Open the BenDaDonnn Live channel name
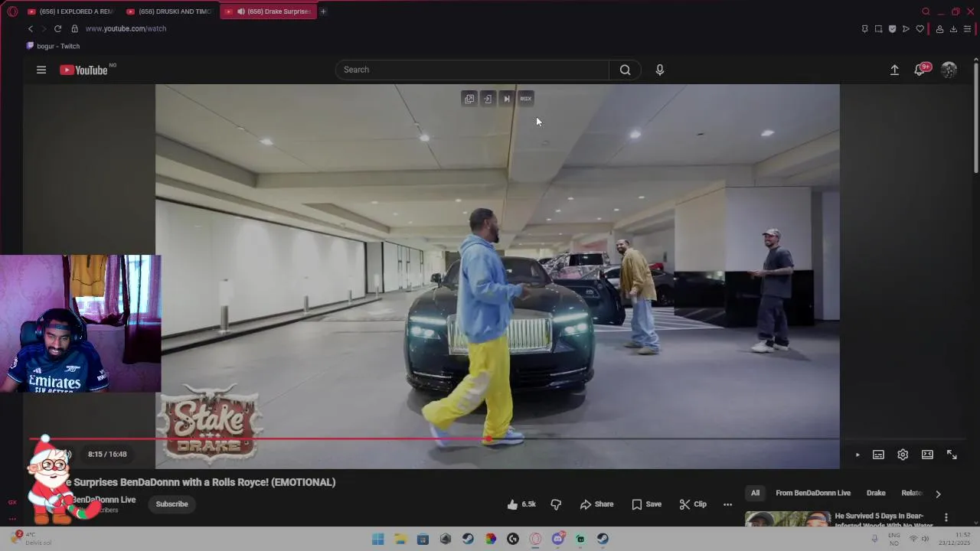Screen dimensions: 980x551 pyautogui.click(x=104, y=500)
